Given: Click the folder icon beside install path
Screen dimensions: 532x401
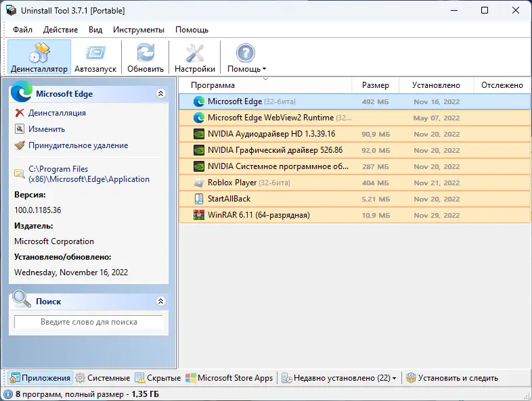Looking at the screenshot, I should pyautogui.click(x=20, y=174).
